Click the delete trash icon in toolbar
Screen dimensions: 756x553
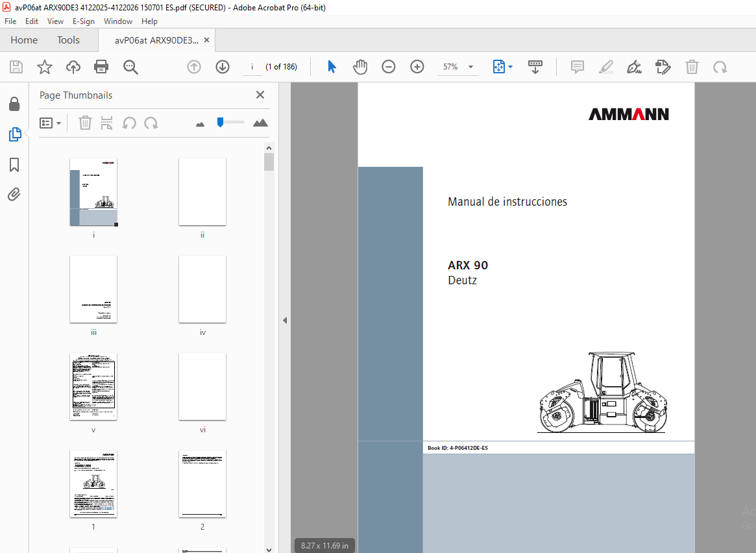[692, 67]
